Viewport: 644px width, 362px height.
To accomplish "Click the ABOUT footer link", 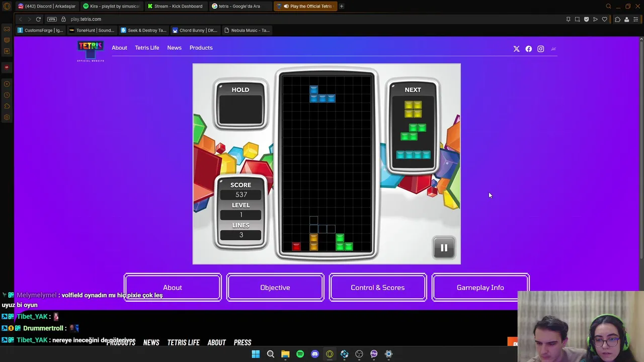I will pos(217,342).
